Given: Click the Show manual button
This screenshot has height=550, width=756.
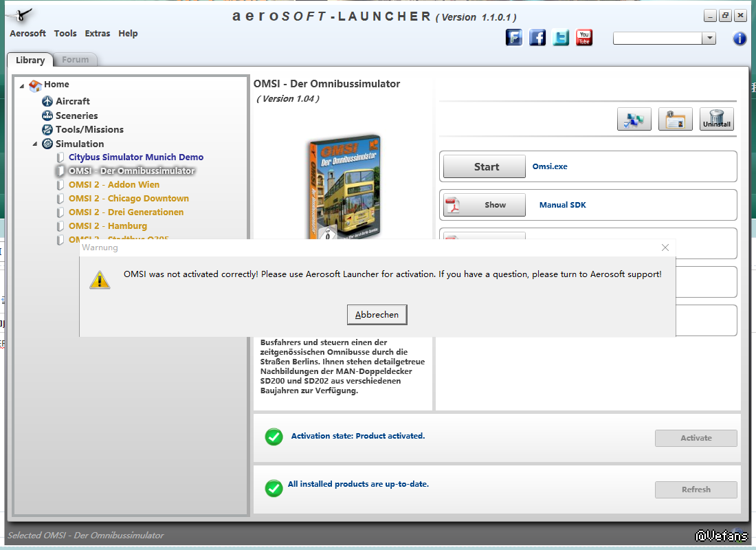Looking at the screenshot, I should 485,205.
